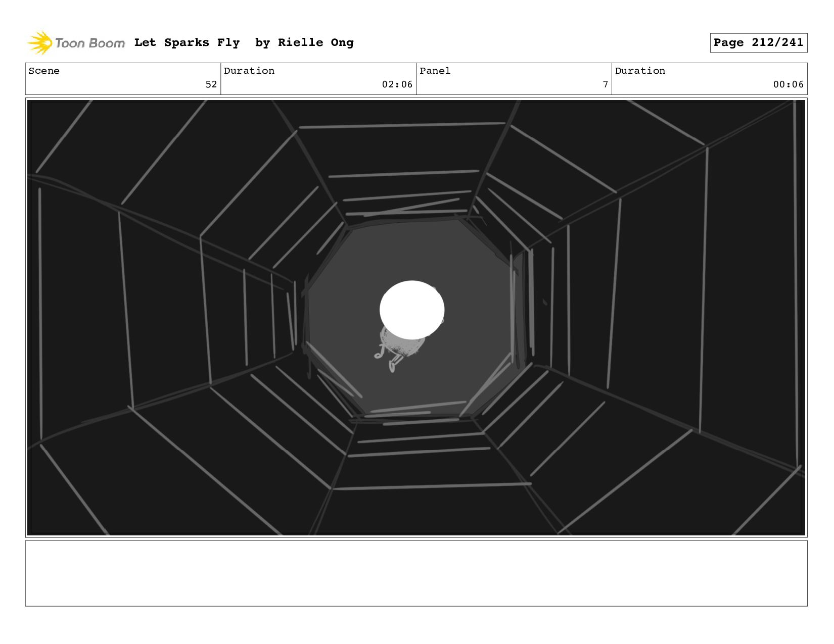Click the 'Panel' header label
This screenshot has height=644, width=834.
coord(435,71)
